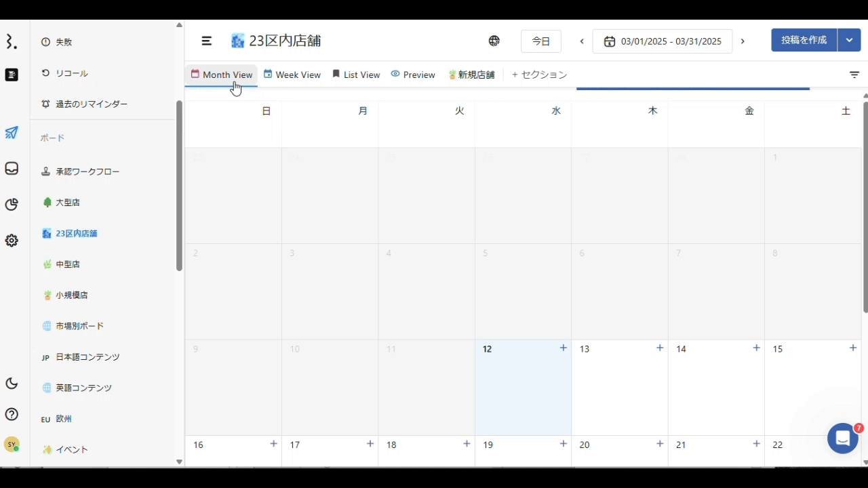Open the settings gear icon
The image size is (868, 488).
click(12, 241)
